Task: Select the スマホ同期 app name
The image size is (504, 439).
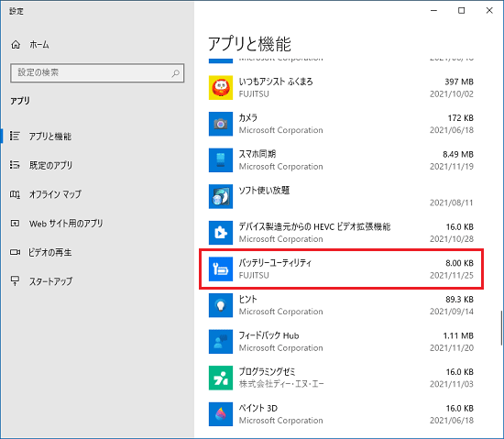Action: pos(257,154)
